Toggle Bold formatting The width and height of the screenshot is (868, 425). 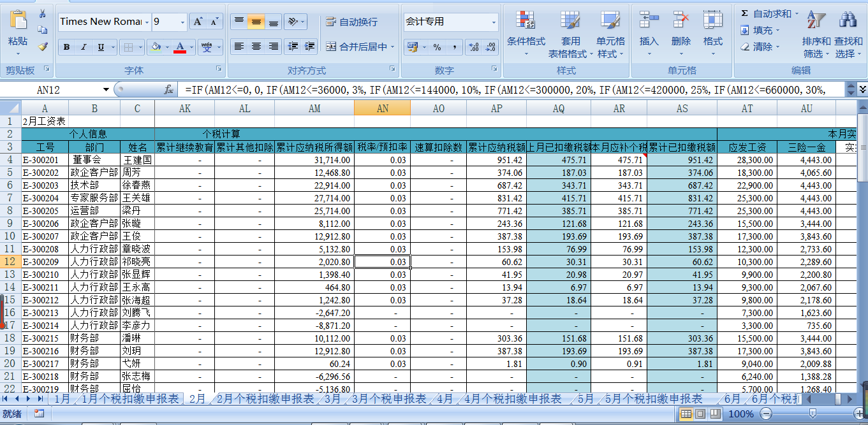[x=66, y=47]
